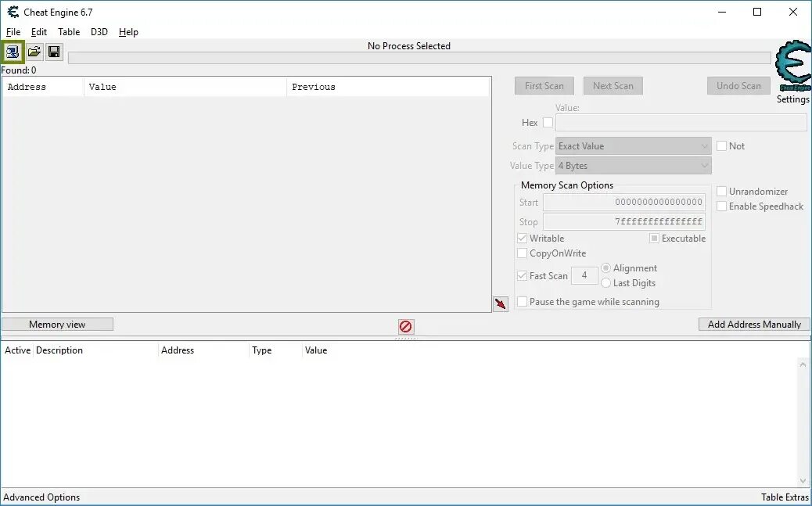This screenshot has width=812, height=506.
Task: Click the No Process Selected label
Action: point(409,46)
